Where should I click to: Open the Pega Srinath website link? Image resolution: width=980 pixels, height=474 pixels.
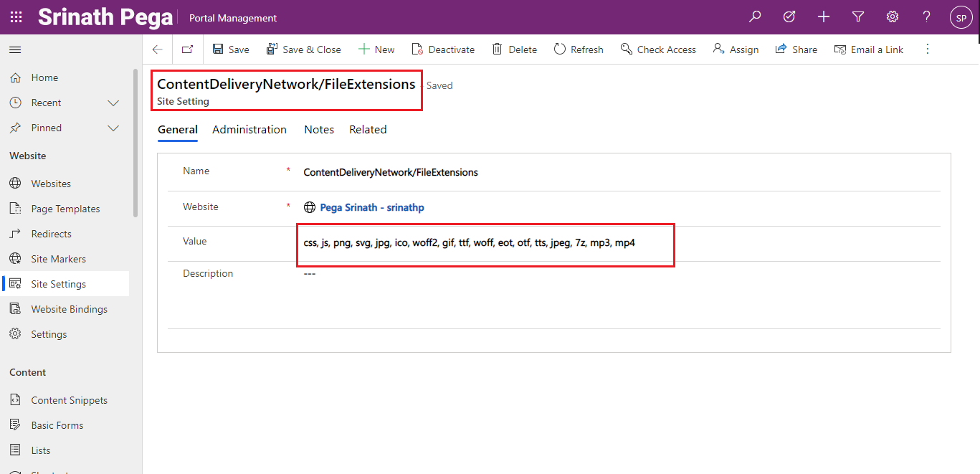click(372, 207)
